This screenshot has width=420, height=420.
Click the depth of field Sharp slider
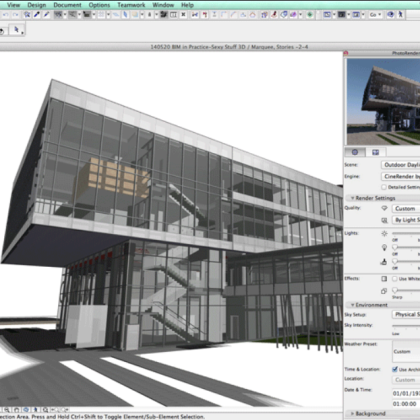[x=406, y=290]
